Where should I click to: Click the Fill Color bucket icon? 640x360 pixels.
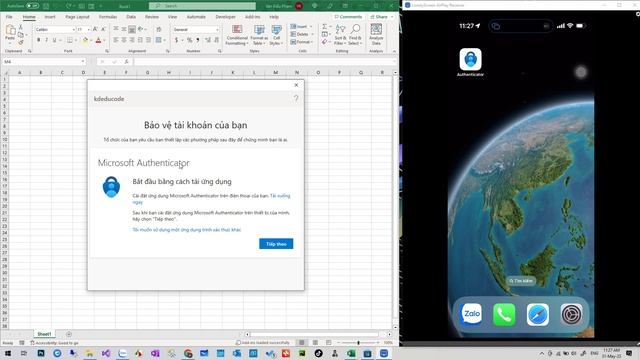tap(85, 40)
